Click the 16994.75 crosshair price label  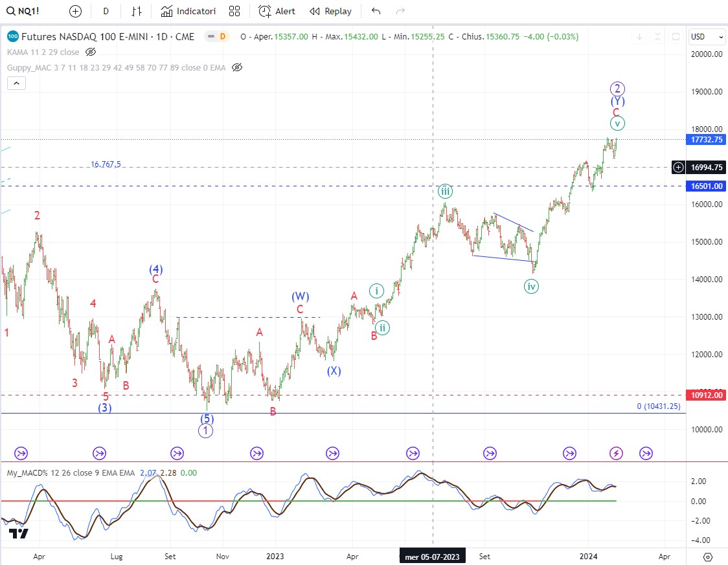[706, 167]
